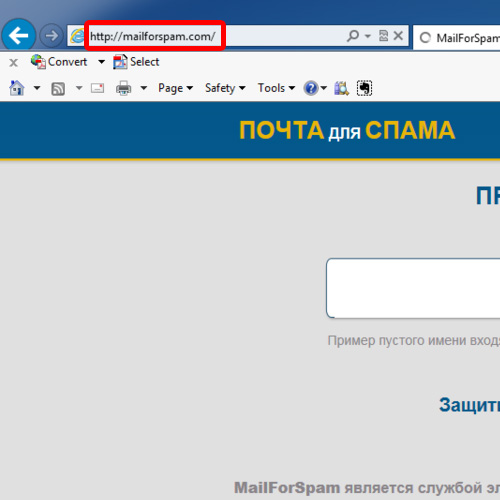Go back with the blue Back arrow

18,35
